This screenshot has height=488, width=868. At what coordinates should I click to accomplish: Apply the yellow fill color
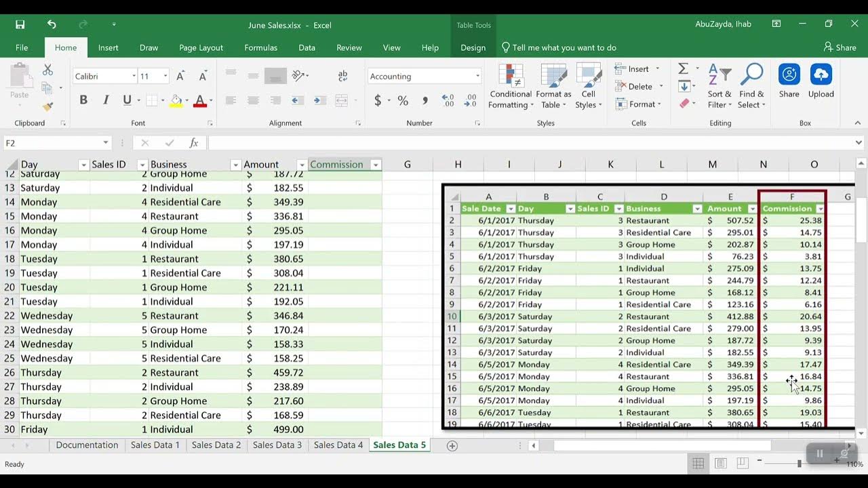(176, 100)
